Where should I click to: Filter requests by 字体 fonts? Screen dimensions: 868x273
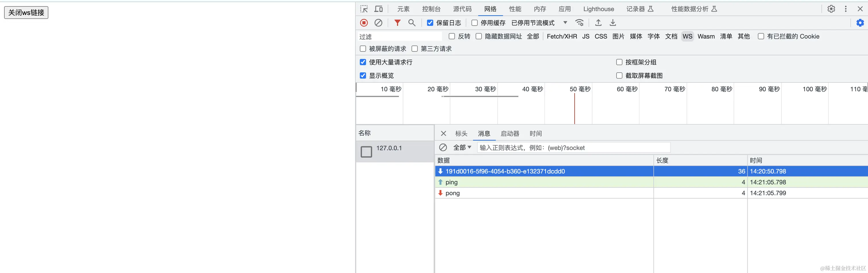tap(654, 36)
